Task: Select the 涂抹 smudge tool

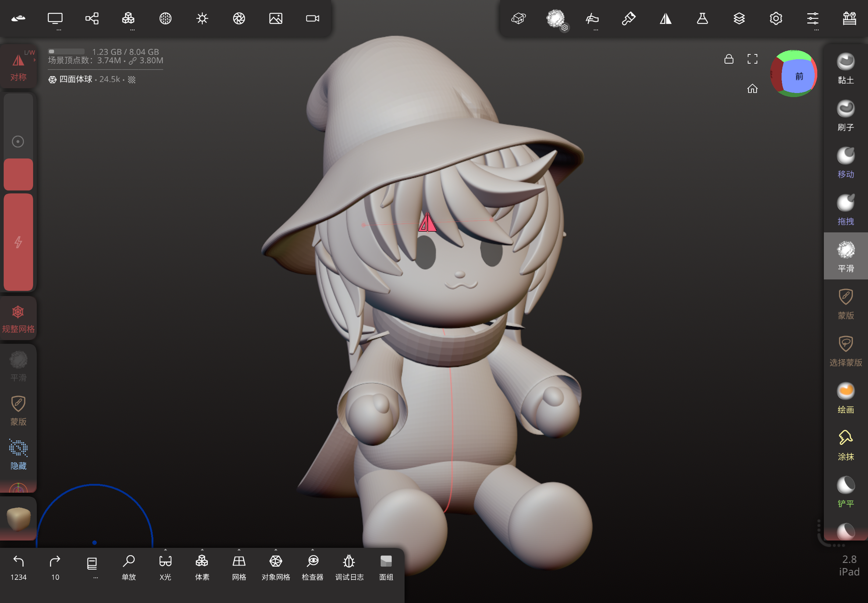Action: [x=846, y=445]
